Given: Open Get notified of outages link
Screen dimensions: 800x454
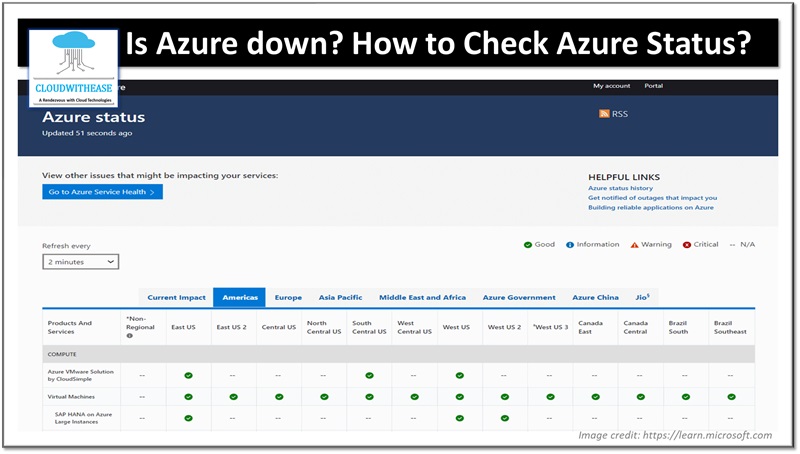Looking at the screenshot, I should pyautogui.click(x=653, y=198).
